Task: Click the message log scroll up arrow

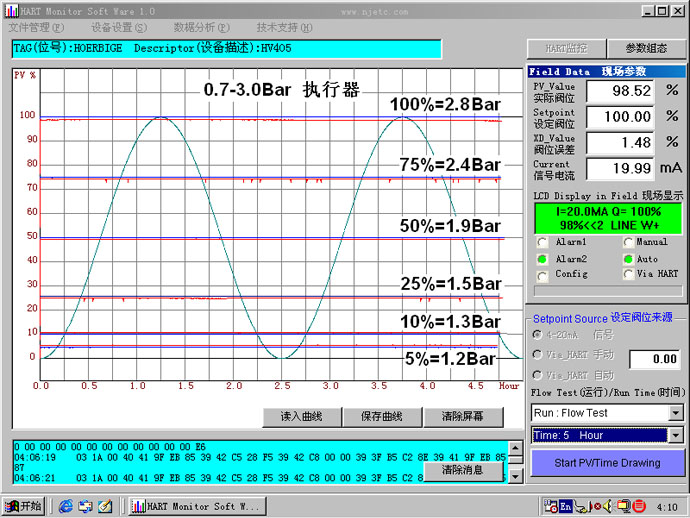Action: tap(515, 448)
